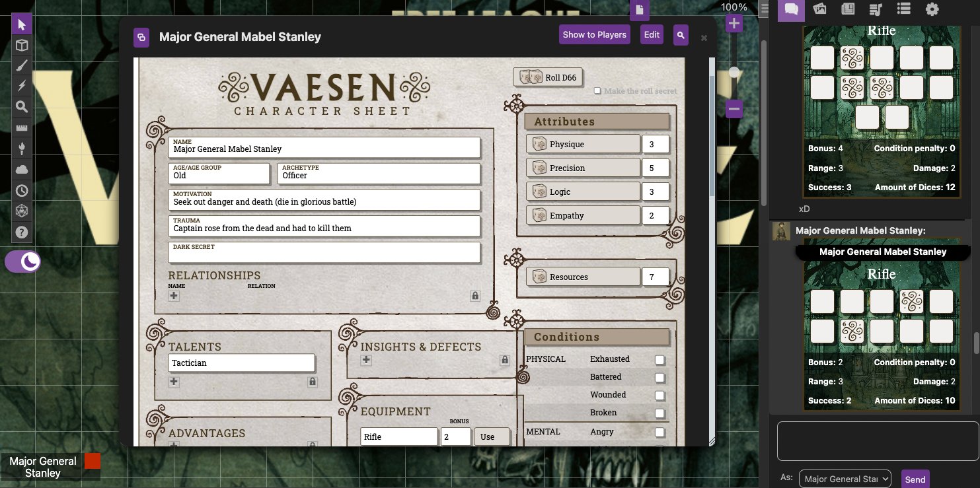The height and width of the screenshot is (488, 980).
Task: Close the character sheet dialog
Action: coord(704,38)
